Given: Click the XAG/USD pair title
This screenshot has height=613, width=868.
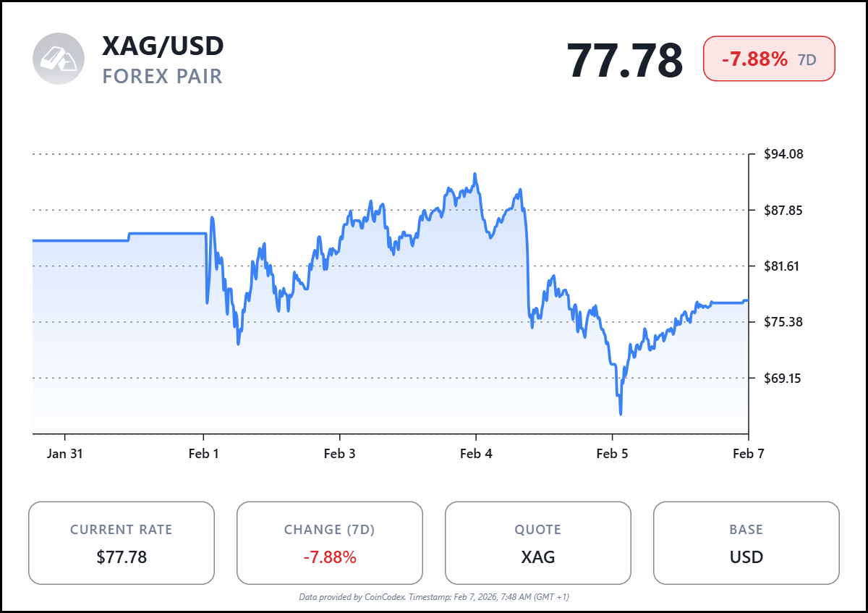Looking at the screenshot, I should [163, 46].
